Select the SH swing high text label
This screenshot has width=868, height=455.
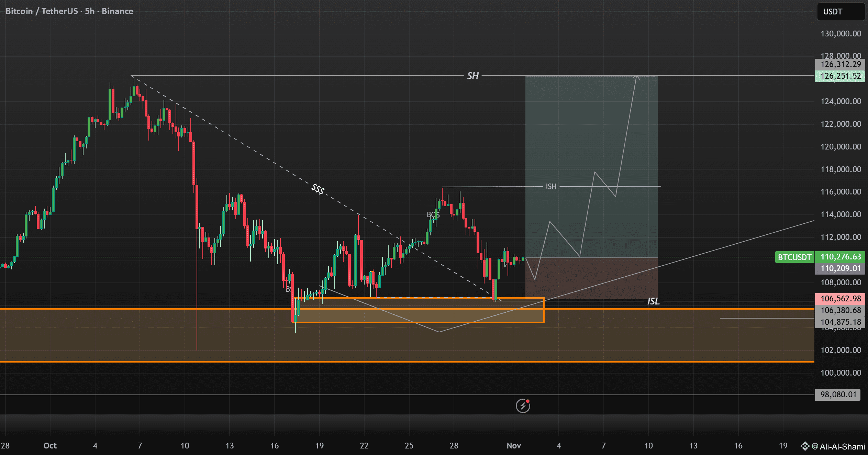click(473, 76)
